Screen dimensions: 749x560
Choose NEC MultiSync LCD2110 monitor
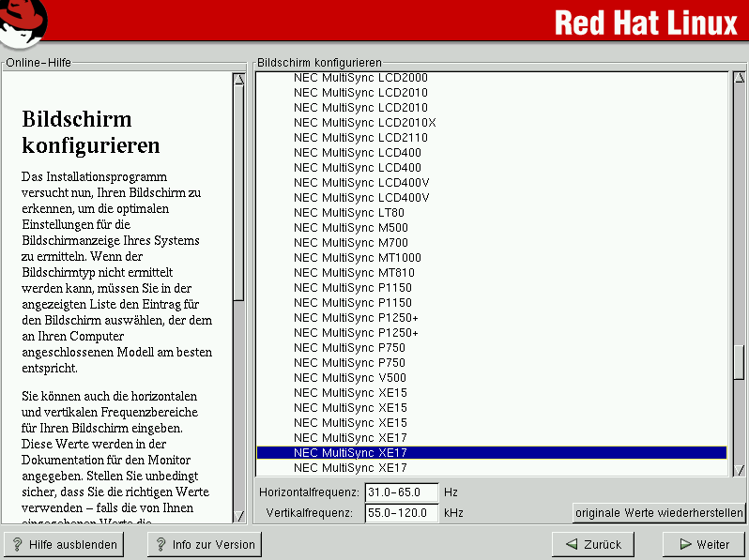(360, 138)
